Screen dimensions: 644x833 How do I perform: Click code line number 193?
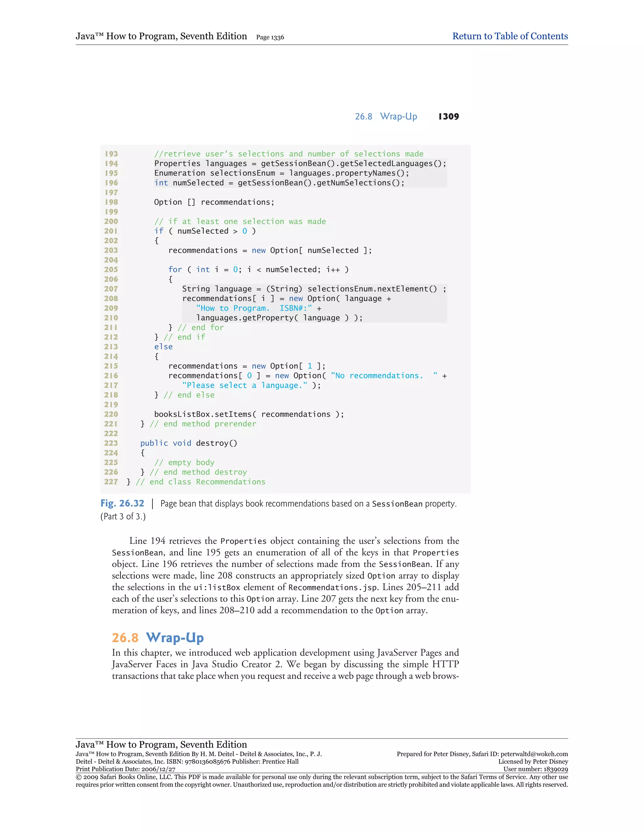pos(111,154)
